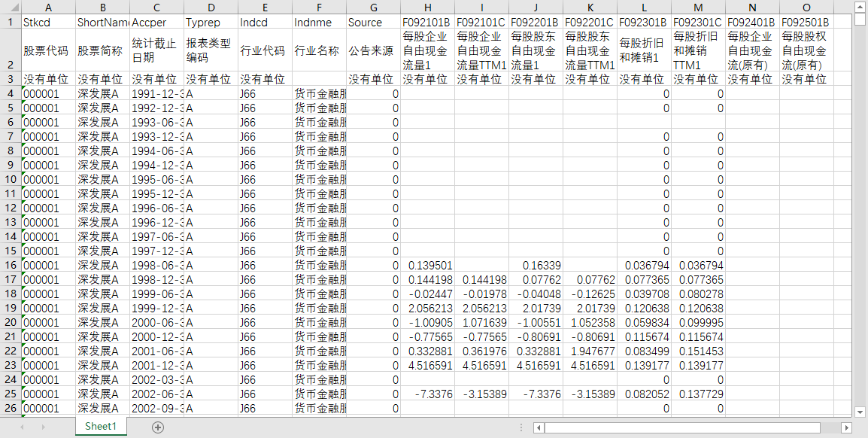Select the cell containing 1.947677

(590, 351)
